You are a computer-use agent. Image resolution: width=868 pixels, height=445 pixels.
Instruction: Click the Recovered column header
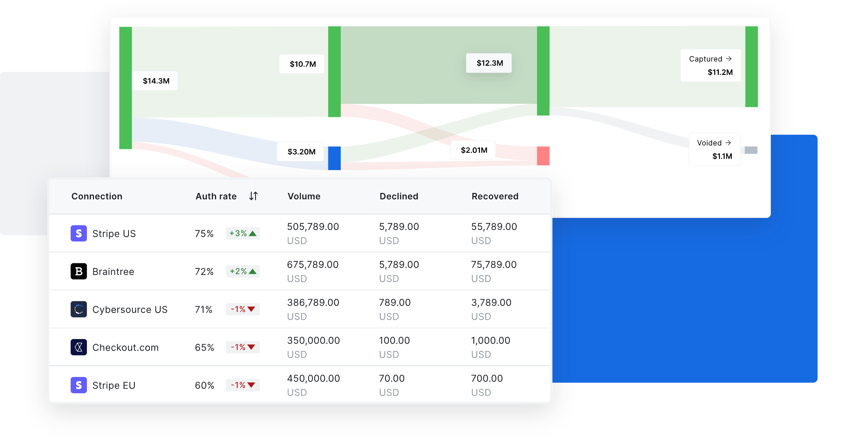click(495, 196)
